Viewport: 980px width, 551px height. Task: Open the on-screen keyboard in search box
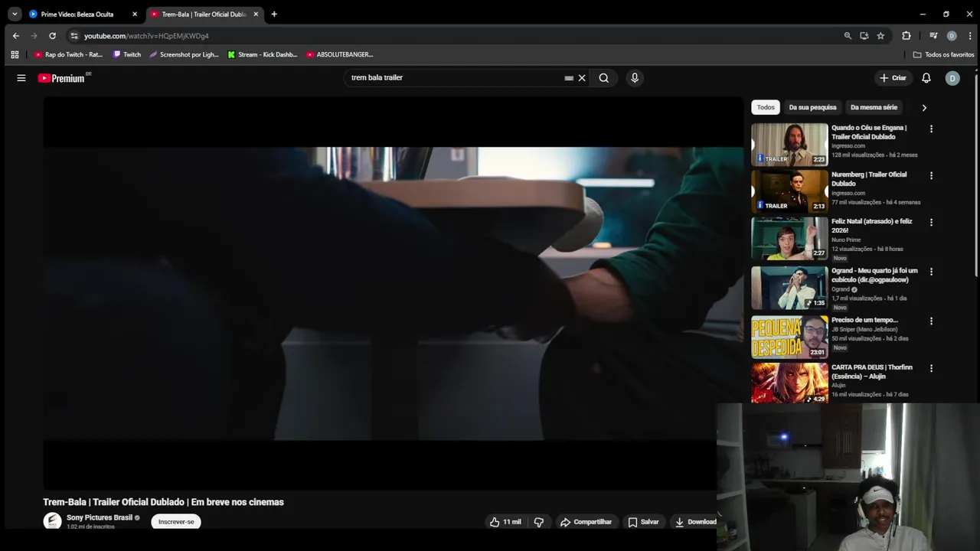point(569,78)
